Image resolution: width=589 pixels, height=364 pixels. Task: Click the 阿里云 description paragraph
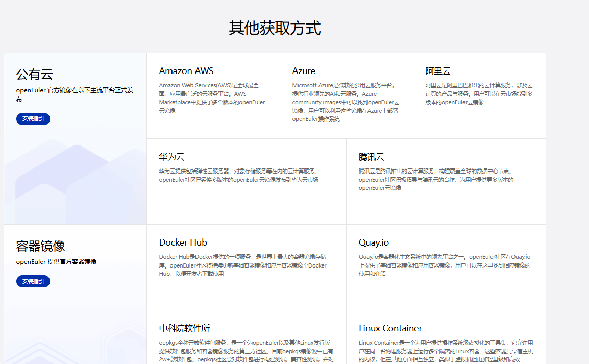[479, 94]
